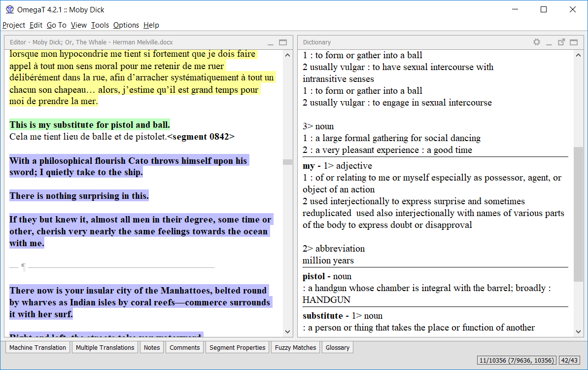
Task: Click dictionary entry headword 'my'
Action: [309, 165]
